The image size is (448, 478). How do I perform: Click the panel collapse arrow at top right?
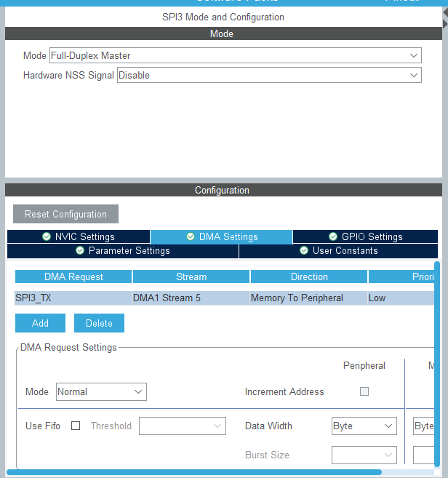click(445, 12)
